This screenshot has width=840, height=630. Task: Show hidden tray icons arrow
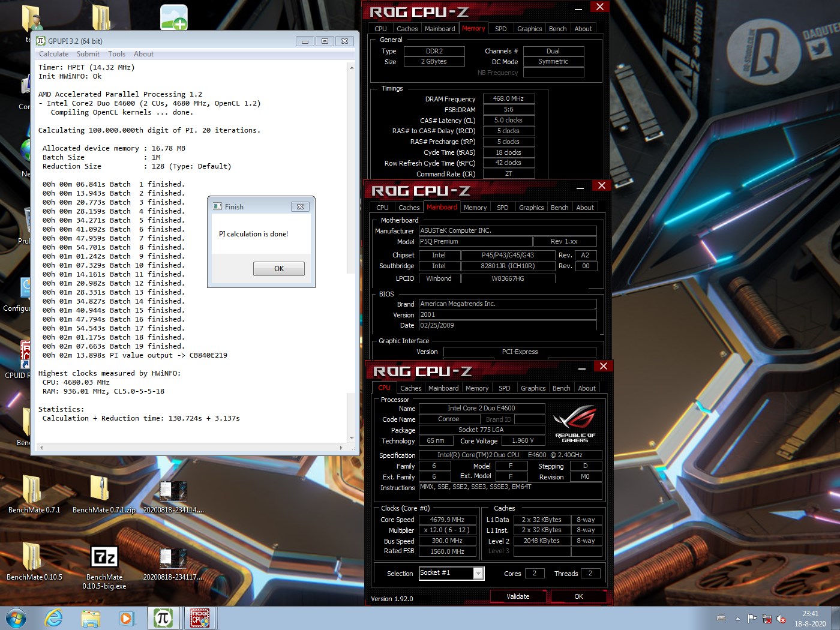click(737, 619)
